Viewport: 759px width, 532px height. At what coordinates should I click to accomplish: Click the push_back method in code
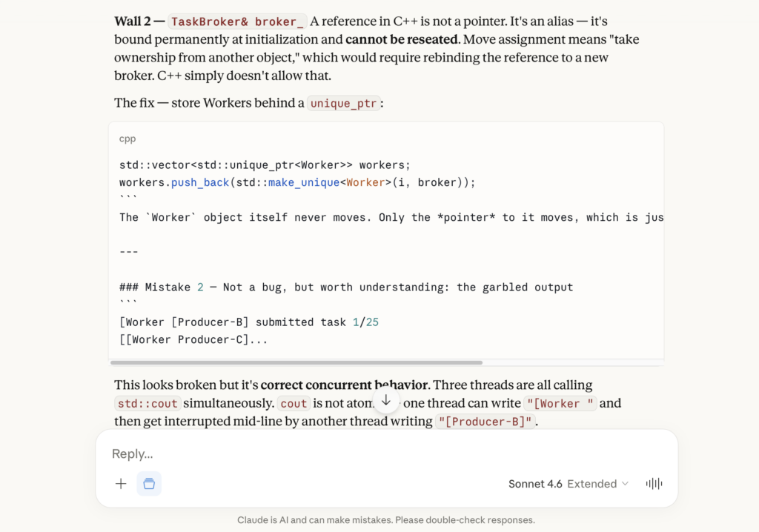pos(200,182)
